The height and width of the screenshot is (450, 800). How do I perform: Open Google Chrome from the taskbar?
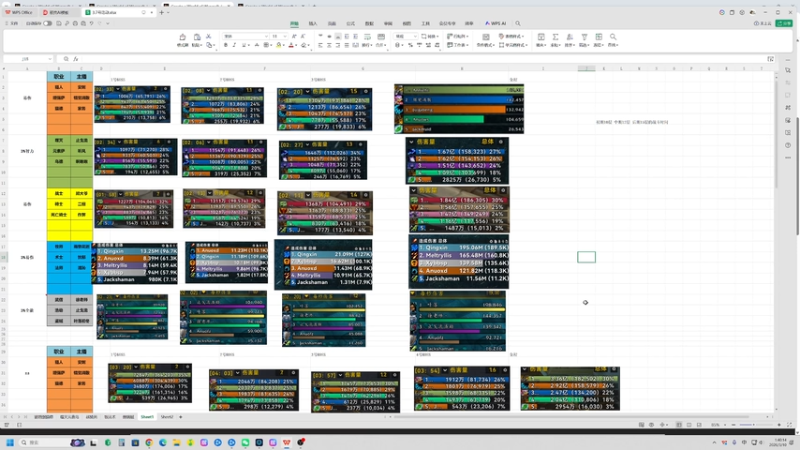(149, 442)
